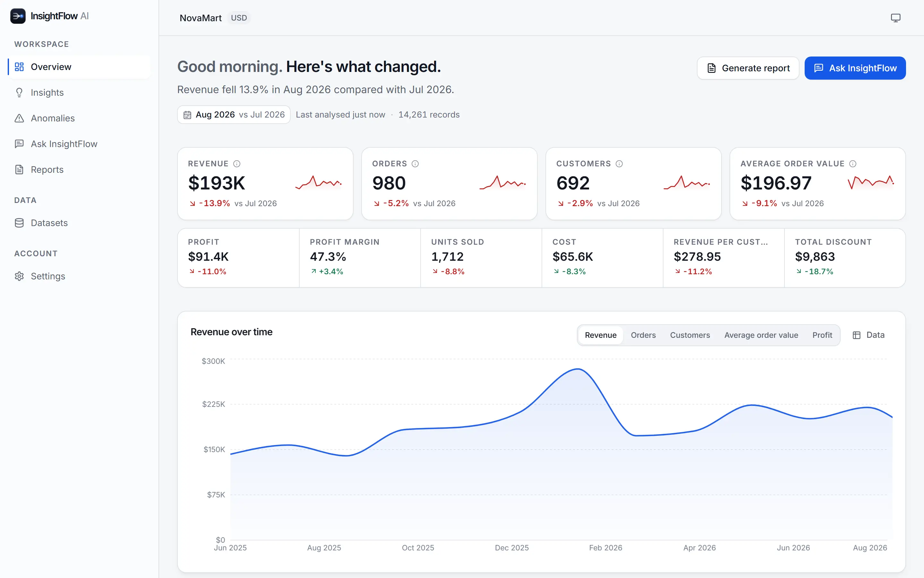The height and width of the screenshot is (578, 924).
Task: Go to Anomalies in the sidebar
Action: coord(79,118)
